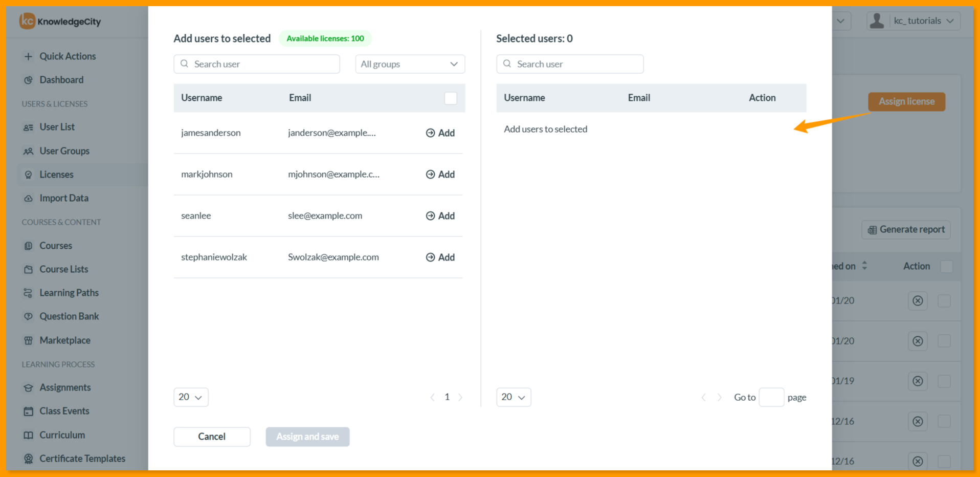
Task: Click the Question Bank icon
Action: pyautogui.click(x=28, y=316)
